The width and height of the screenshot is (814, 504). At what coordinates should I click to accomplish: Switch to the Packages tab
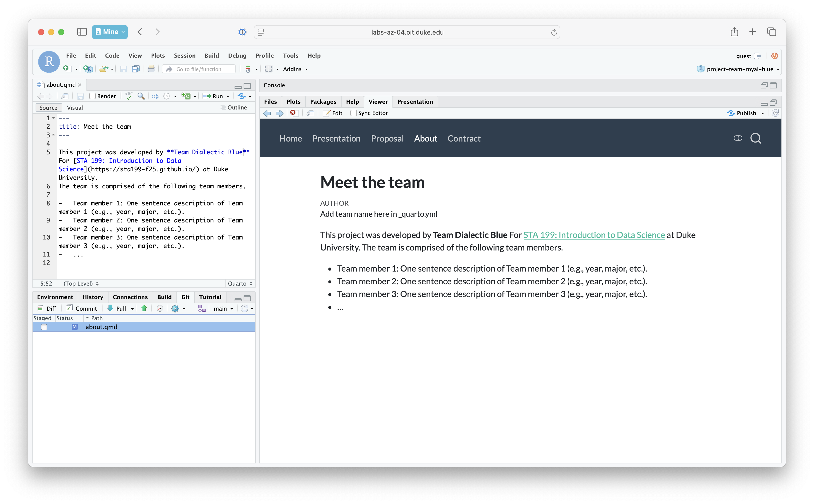(x=323, y=102)
